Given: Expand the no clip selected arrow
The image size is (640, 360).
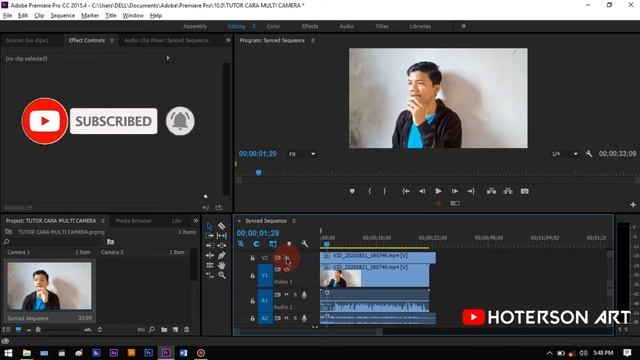Looking at the screenshot, I should click(168, 58).
